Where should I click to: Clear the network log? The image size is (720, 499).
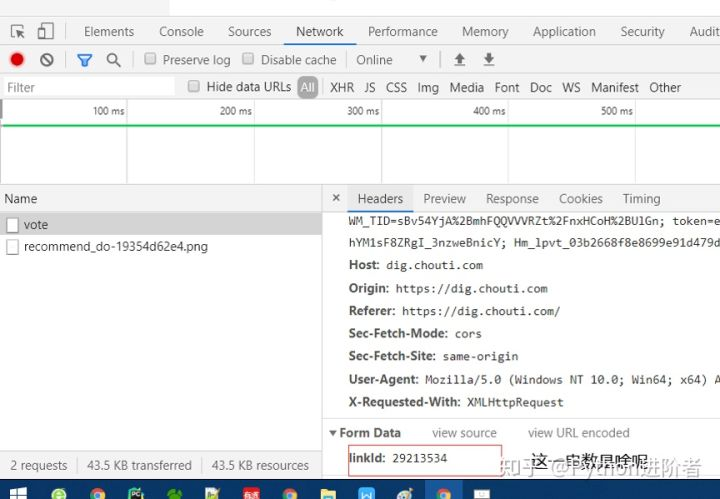46,60
